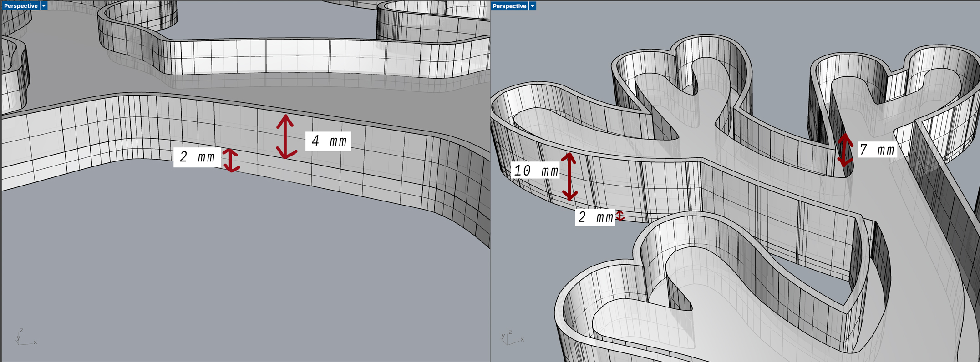Click the vertical divider between the two viewports

490,182
